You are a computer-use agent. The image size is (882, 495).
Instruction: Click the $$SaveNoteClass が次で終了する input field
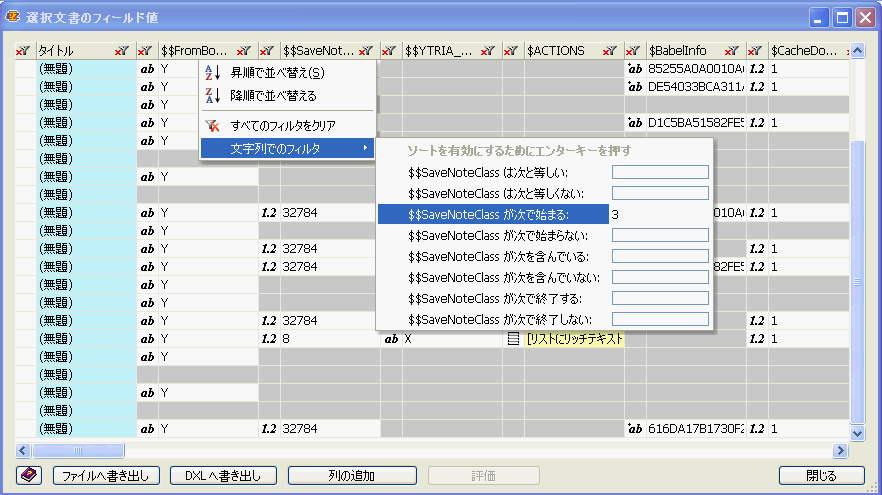(x=660, y=298)
